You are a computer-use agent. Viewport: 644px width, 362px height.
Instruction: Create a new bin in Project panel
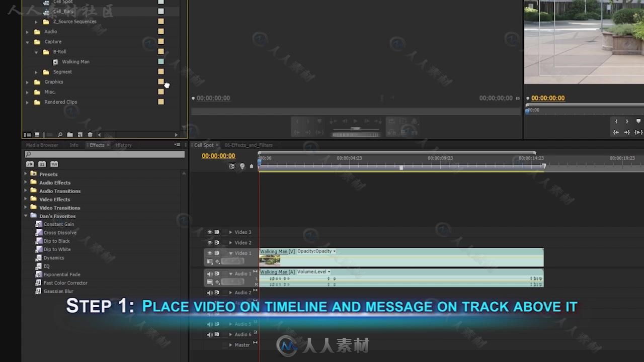point(70,135)
